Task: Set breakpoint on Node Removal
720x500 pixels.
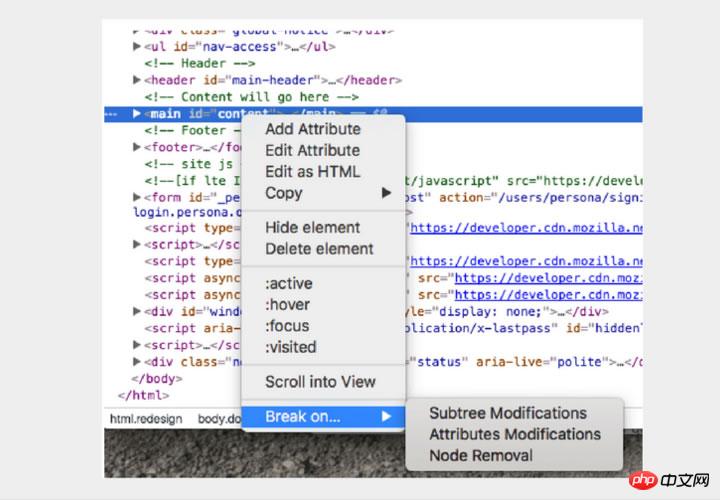Action: pos(514,455)
